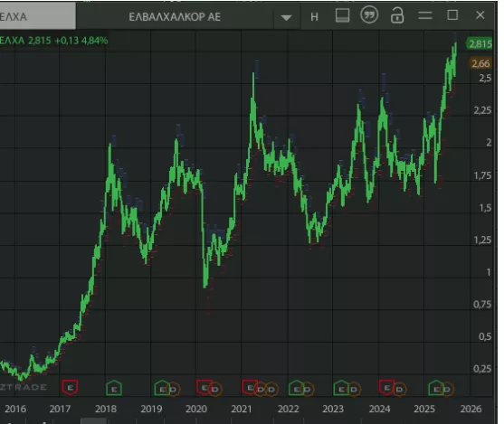This screenshot has width=504, height=424.
Task: Click the 2026 year label on time axis
Action: 471,409
